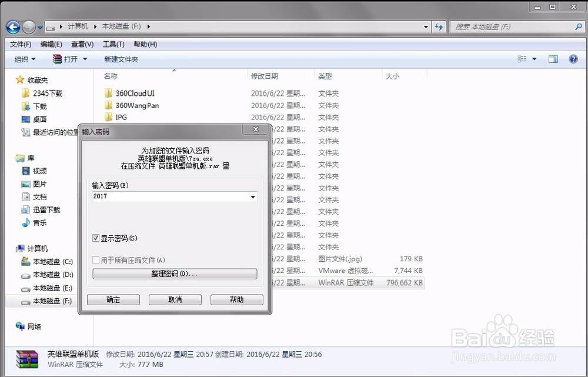Uncheck the 显示密码(S) checkbox
Image resolution: width=588 pixels, height=377 pixels.
click(96, 238)
